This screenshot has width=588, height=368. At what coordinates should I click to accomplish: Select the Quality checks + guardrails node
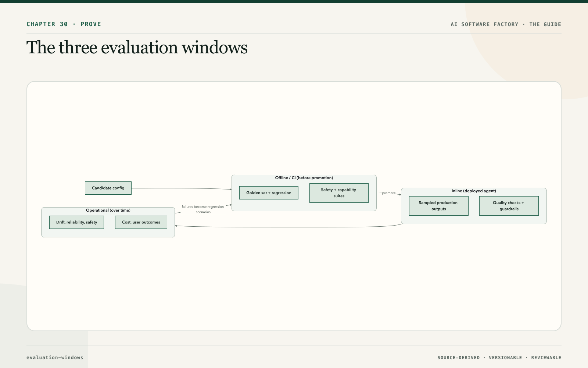point(509,206)
